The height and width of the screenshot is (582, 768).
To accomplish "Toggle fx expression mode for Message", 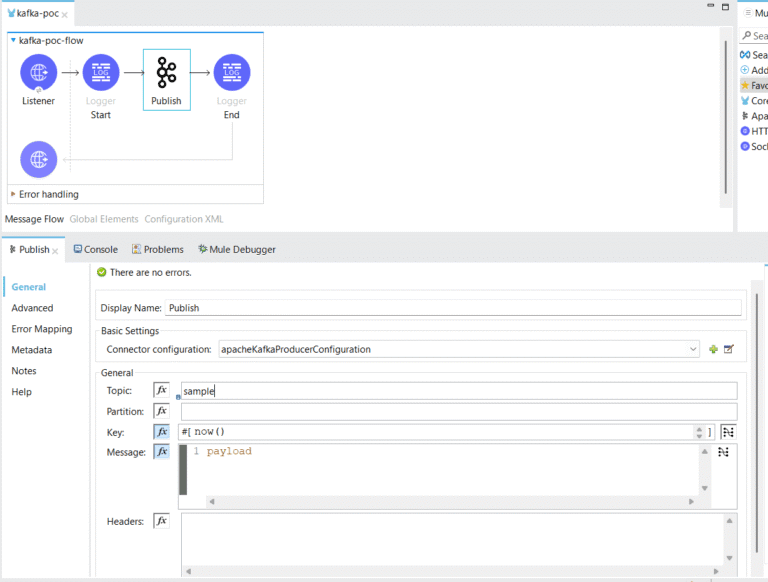I will click(x=161, y=451).
